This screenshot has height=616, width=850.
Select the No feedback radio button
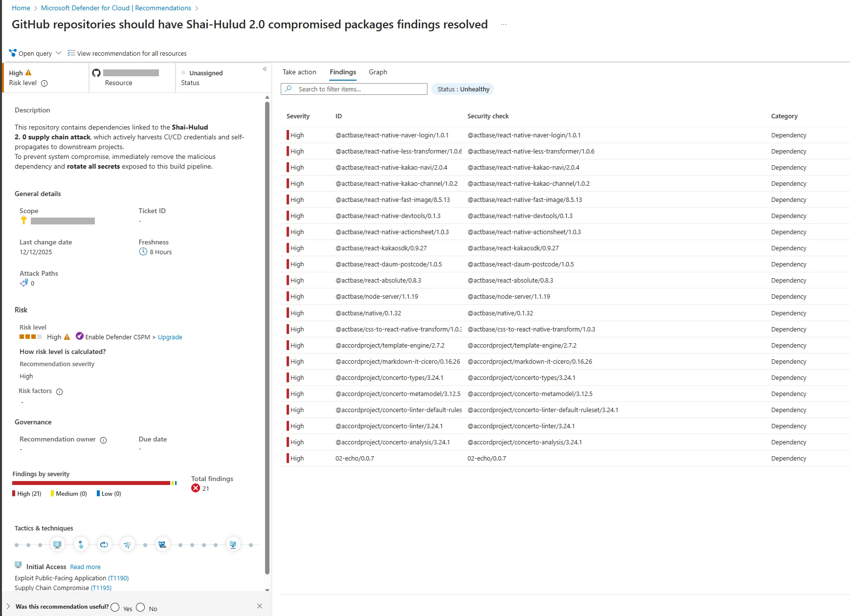click(x=141, y=607)
